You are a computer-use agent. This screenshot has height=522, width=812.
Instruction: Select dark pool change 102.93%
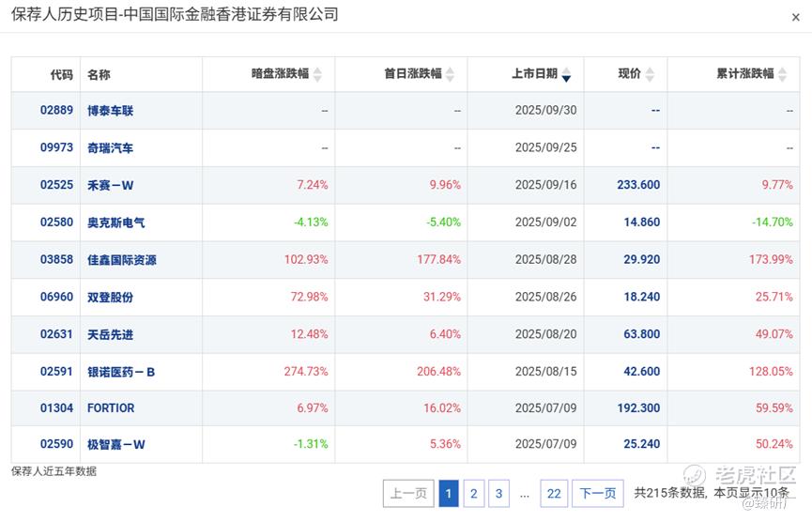point(306,259)
